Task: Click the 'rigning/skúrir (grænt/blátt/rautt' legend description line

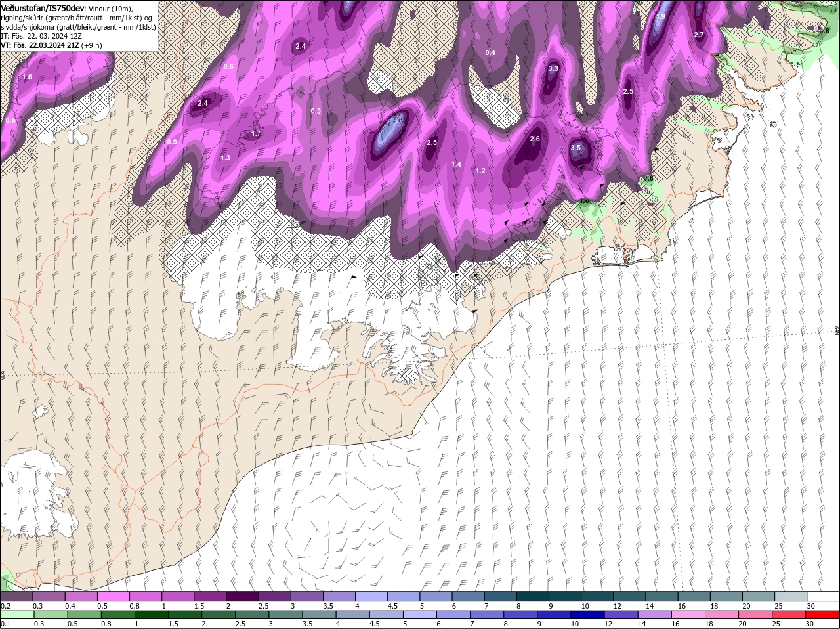Action: click(x=75, y=18)
